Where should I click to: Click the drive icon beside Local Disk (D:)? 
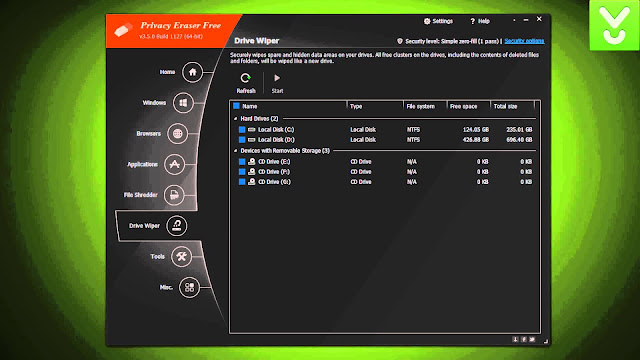[251, 140]
